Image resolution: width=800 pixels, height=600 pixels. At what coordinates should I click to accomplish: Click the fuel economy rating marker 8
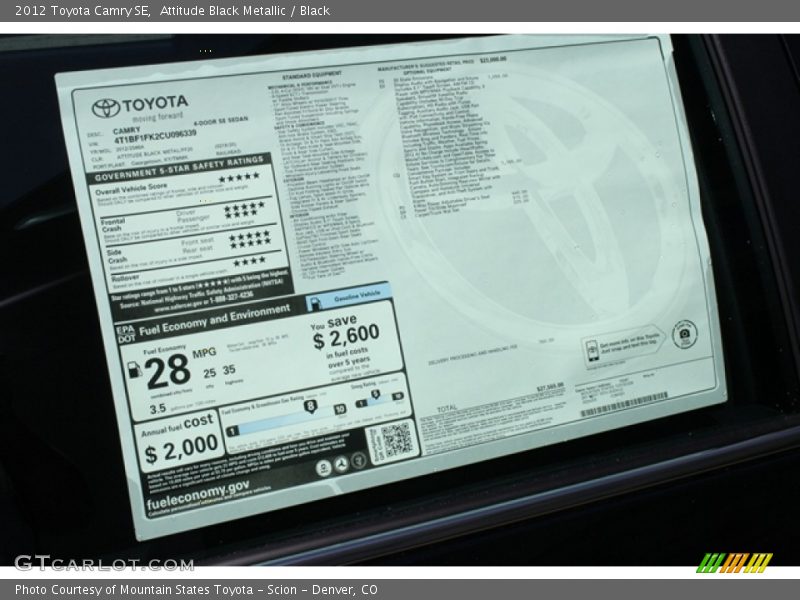[x=310, y=407]
